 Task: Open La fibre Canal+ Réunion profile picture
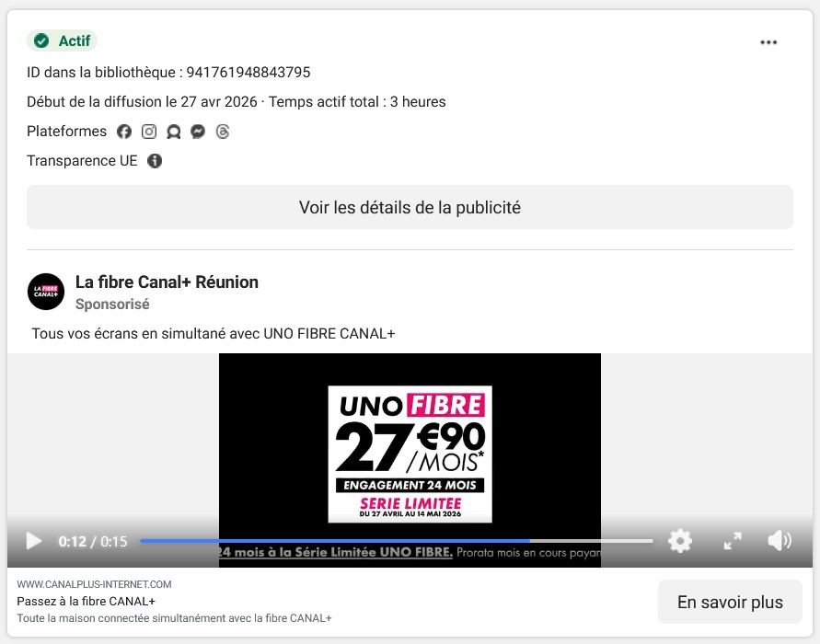coord(46,292)
